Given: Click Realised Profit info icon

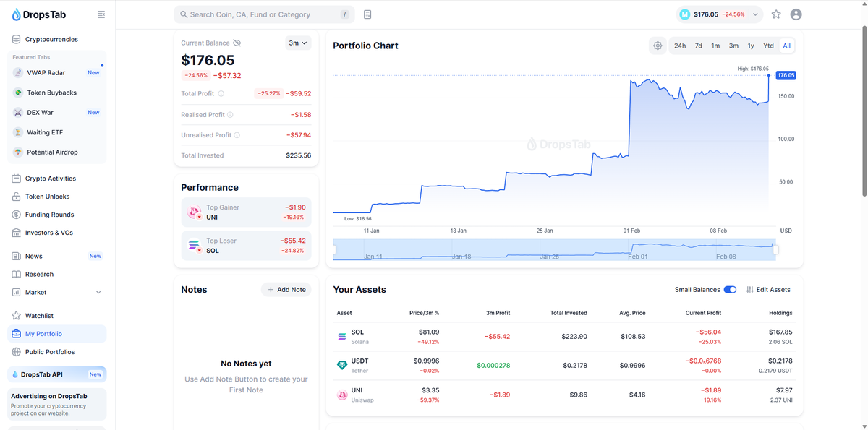Looking at the screenshot, I should click(230, 115).
